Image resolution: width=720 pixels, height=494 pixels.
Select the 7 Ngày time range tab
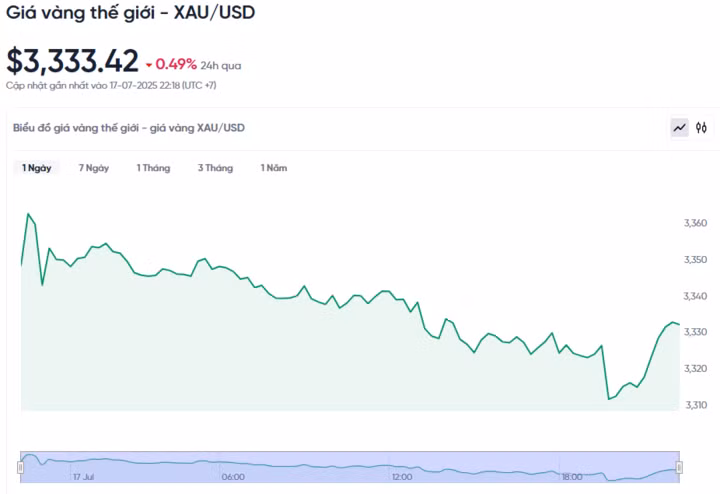click(x=94, y=168)
